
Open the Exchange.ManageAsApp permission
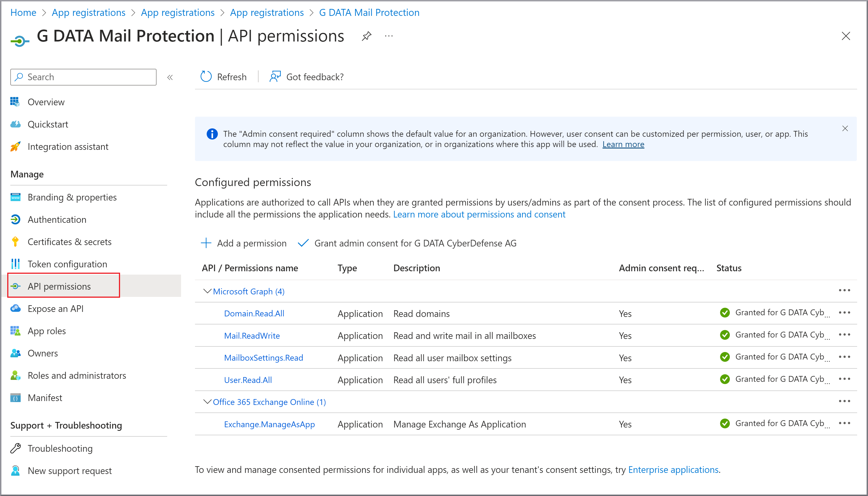pos(269,424)
